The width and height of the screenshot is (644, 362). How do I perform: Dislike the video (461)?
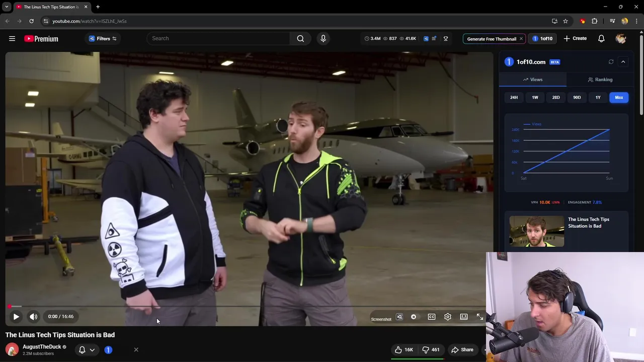point(431,350)
